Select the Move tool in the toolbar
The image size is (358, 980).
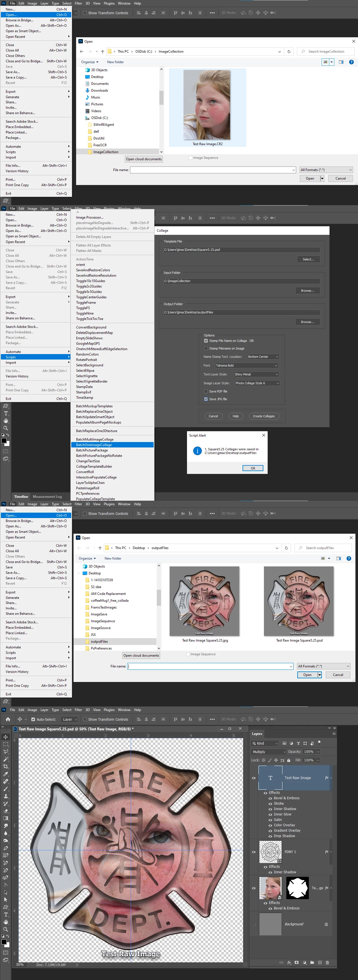(6, 737)
